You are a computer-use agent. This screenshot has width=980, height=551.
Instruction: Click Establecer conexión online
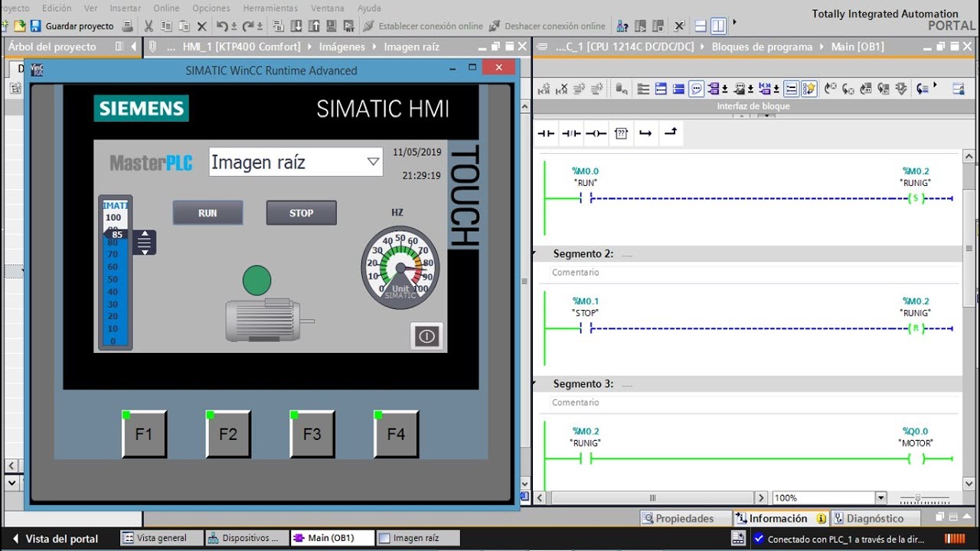coord(423,26)
